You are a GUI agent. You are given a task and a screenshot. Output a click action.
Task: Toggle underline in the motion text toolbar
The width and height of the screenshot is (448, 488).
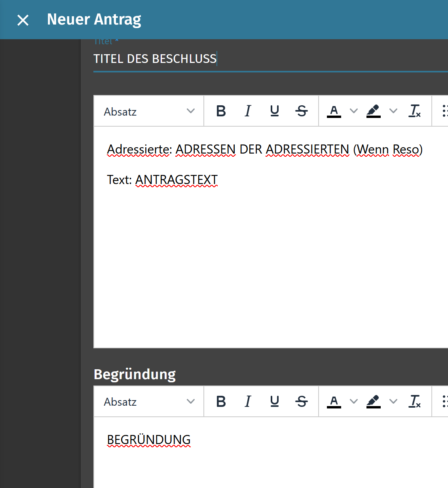274,111
